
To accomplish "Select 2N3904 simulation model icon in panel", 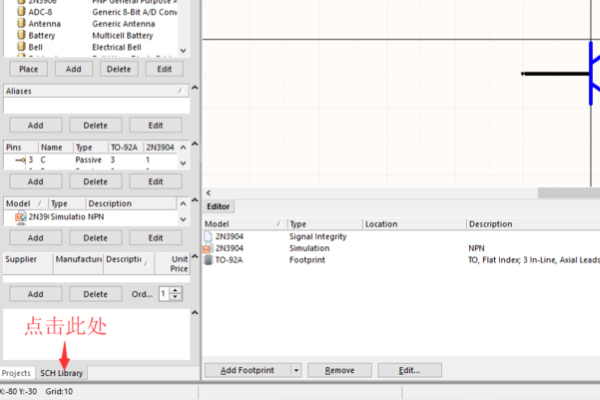I will pyautogui.click(x=21, y=217).
